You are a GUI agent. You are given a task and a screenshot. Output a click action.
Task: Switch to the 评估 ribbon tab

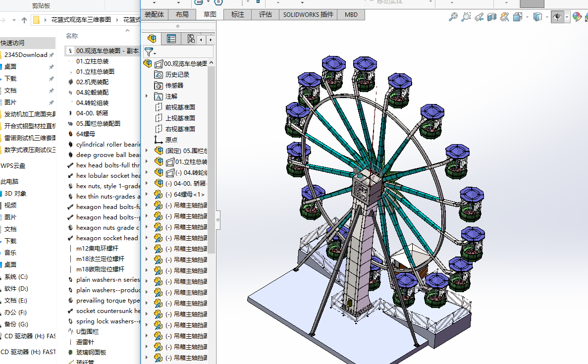(265, 14)
